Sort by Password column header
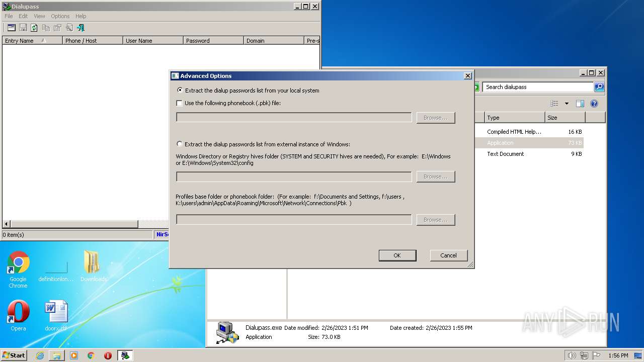The height and width of the screenshot is (362, 644). point(213,41)
